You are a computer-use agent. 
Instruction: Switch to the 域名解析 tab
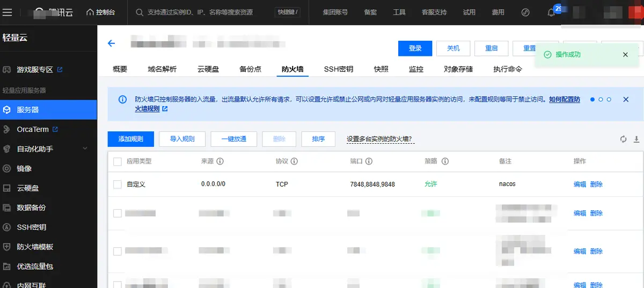(162, 69)
